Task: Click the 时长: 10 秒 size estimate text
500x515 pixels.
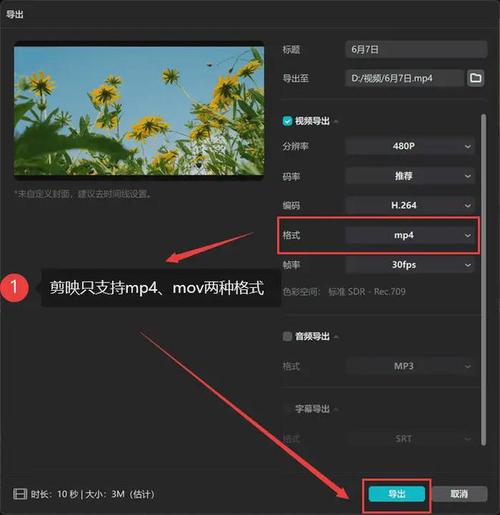Action: coord(93,494)
